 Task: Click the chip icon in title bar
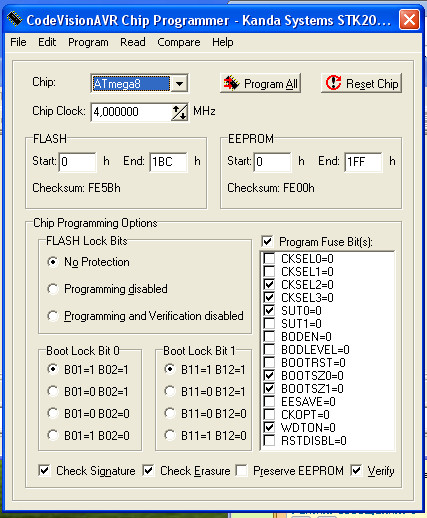[x=14, y=19]
